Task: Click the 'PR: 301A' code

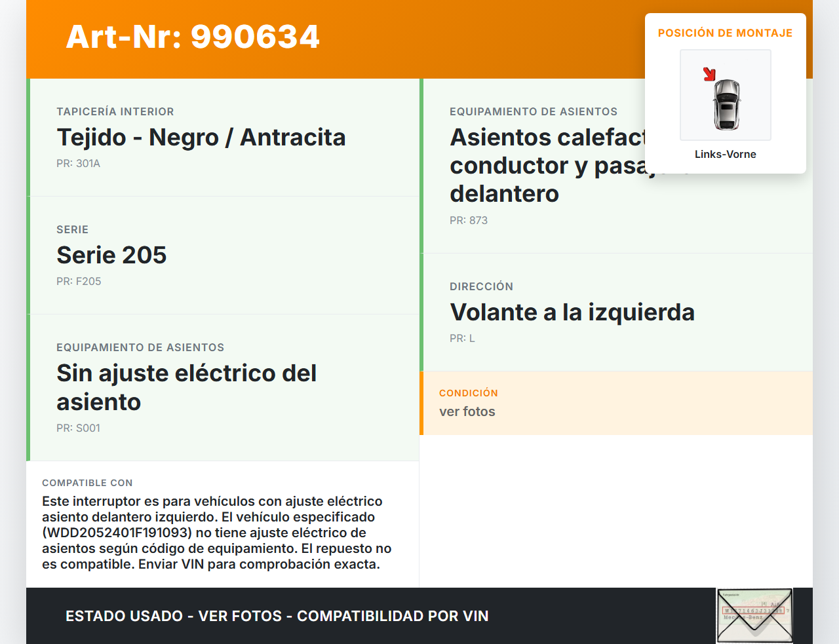Action: coord(79,163)
